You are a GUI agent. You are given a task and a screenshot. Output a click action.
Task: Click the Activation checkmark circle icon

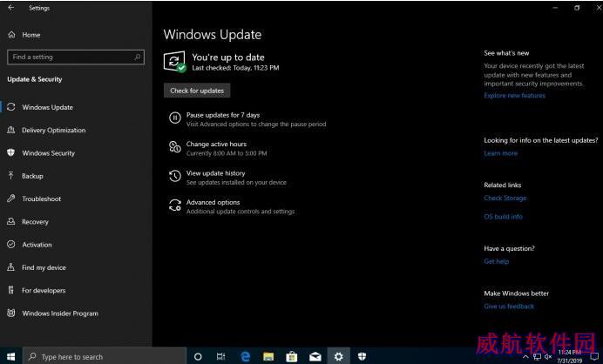coord(11,244)
